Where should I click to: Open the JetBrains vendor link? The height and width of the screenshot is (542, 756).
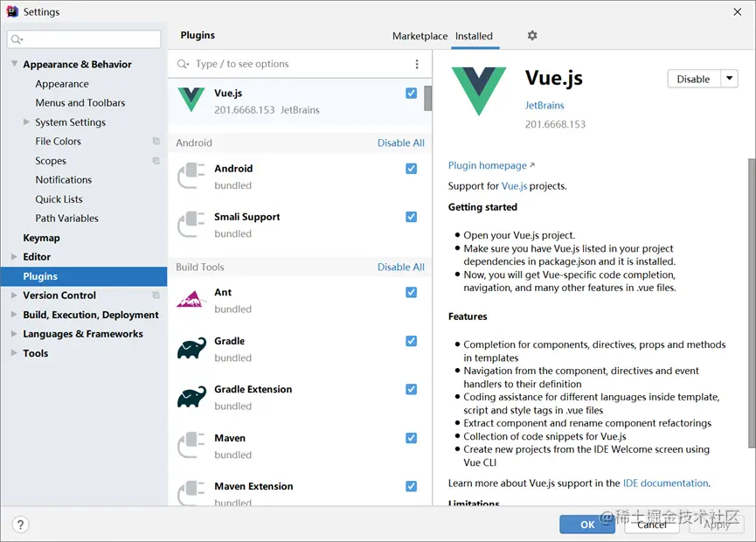click(x=544, y=105)
